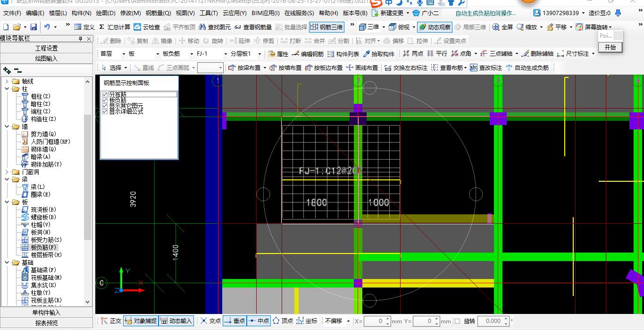Image resolution: width=644 pixels, height=330 pixels.
Task: Click the rotation angle input field
Action: tap(493, 321)
